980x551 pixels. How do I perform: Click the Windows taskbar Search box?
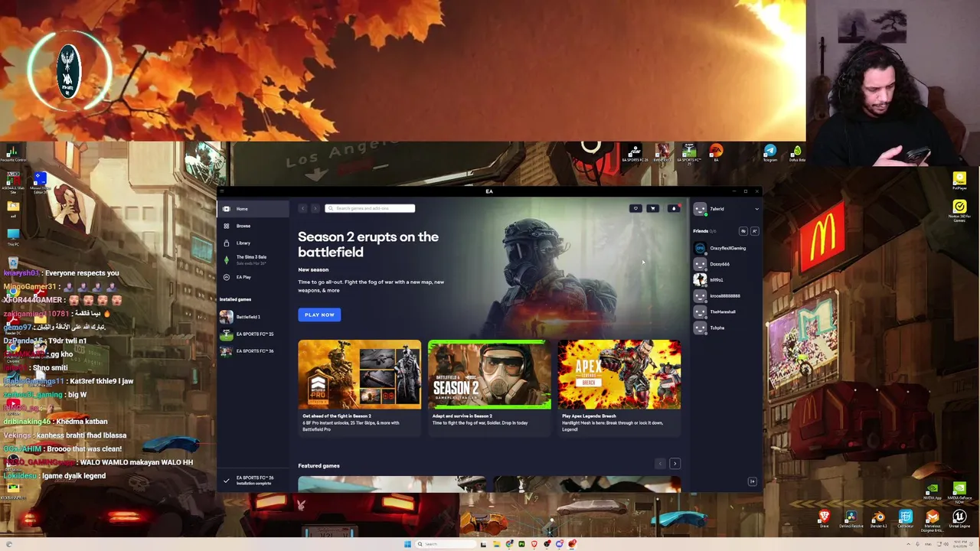[446, 544]
